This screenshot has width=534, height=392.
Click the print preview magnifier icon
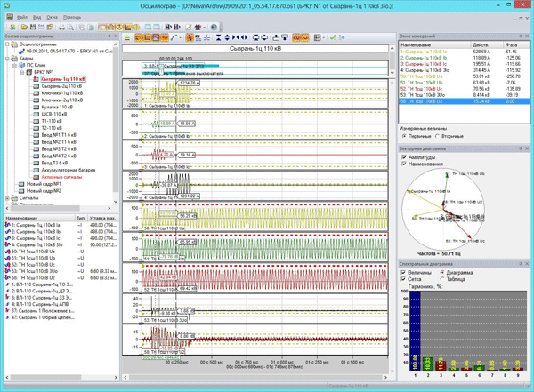[70, 28]
